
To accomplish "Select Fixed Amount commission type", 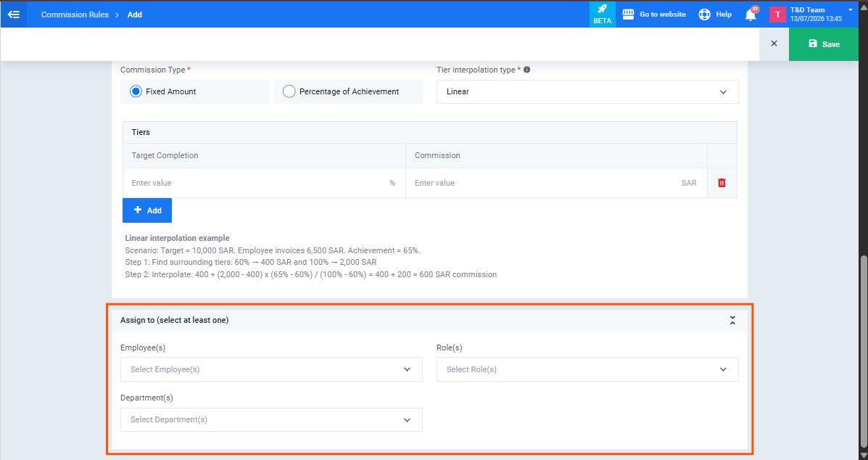I will [195, 91].
